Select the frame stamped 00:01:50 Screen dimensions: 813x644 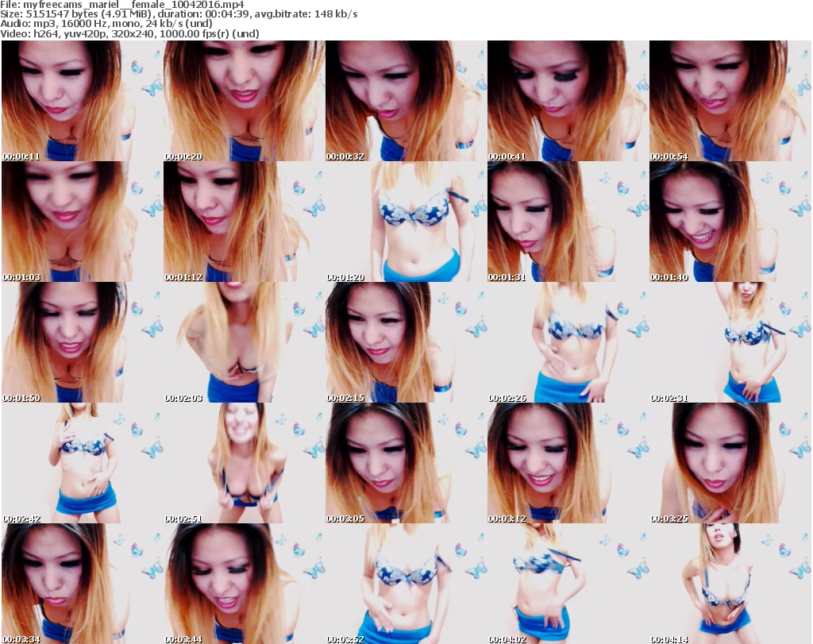pyautogui.click(x=82, y=342)
